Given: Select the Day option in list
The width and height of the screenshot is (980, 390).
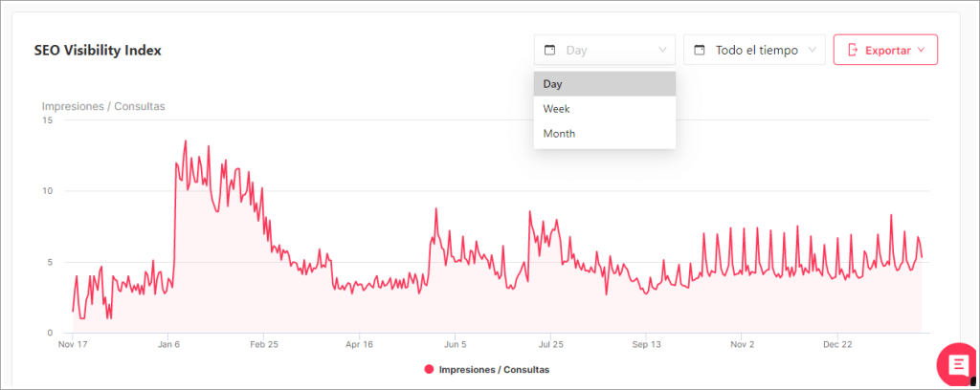Looking at the screenshot, I should 605,83.
